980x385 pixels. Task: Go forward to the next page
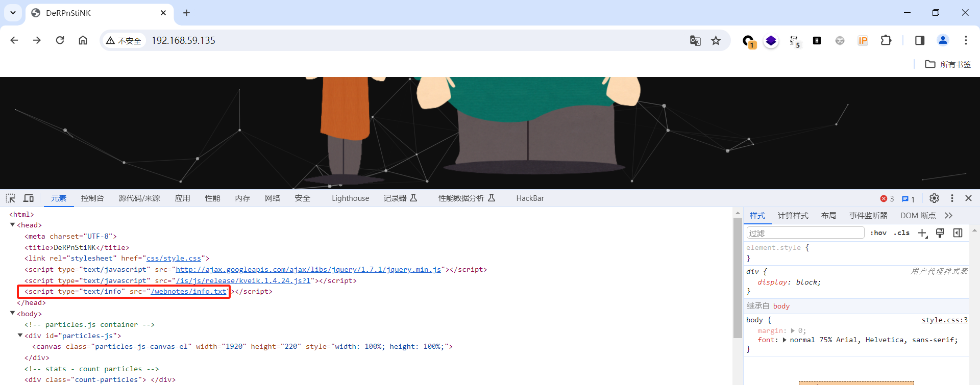pos(37,40)
